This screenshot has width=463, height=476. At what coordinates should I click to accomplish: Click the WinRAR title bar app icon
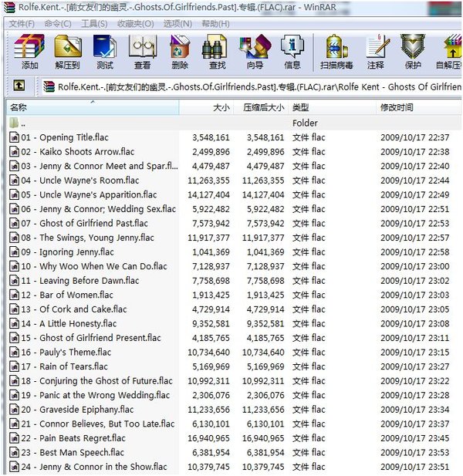tap(9, 7)
